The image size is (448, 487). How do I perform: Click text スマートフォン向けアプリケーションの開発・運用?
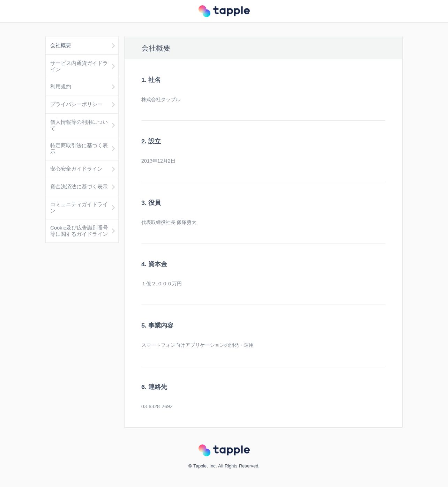tap(197, 345)
